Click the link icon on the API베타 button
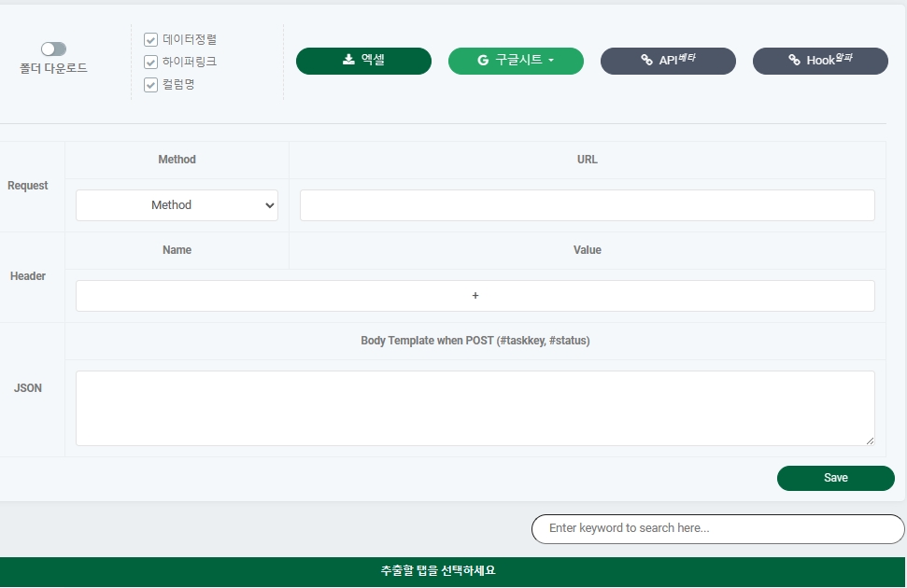Screen dimensions: 907x588 (646, 61)
